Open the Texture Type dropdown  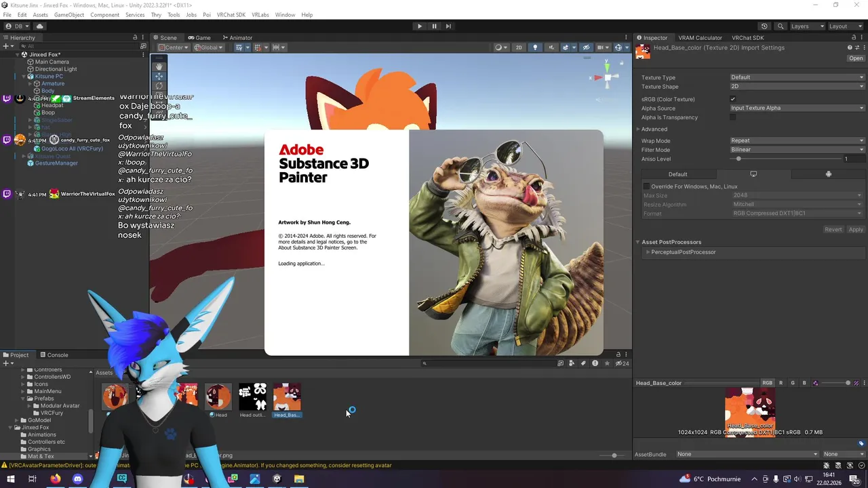pyautogui.click(x=797, y=77)
